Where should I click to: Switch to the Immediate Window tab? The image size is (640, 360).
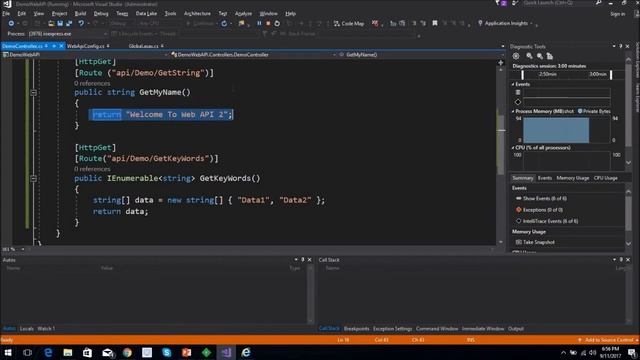click(483, 329)
